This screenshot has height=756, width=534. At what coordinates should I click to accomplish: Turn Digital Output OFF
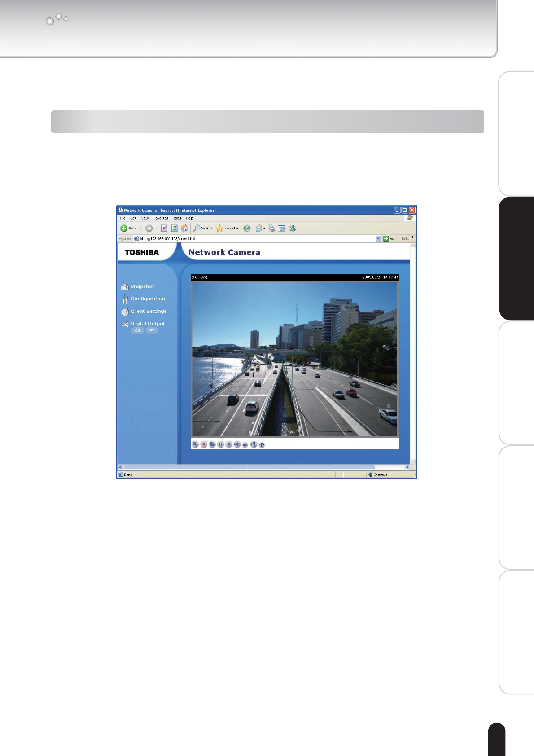pos(152,330)
